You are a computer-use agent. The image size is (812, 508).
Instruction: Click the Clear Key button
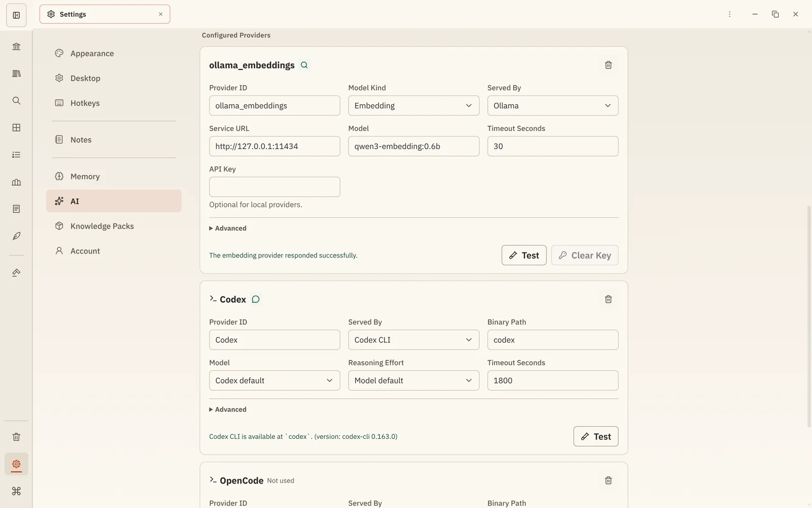coord(585,255)
